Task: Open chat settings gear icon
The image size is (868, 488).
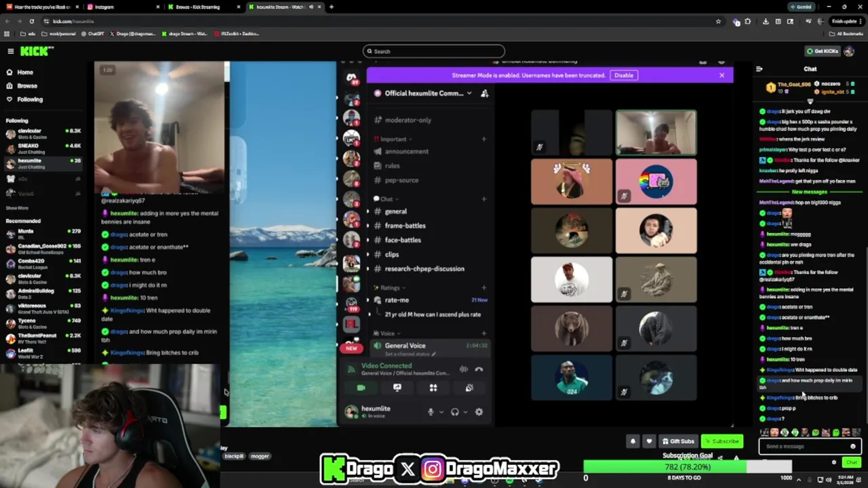Action: (833, 462)
